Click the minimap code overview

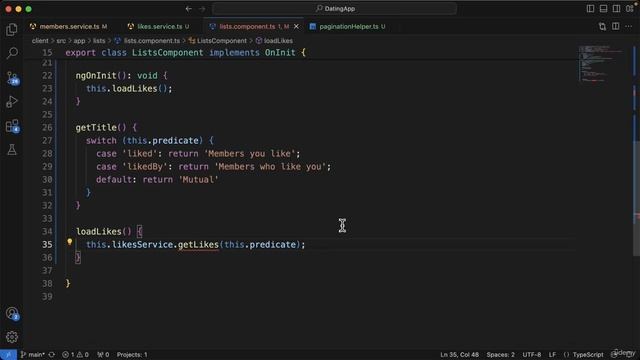[602, 64]
